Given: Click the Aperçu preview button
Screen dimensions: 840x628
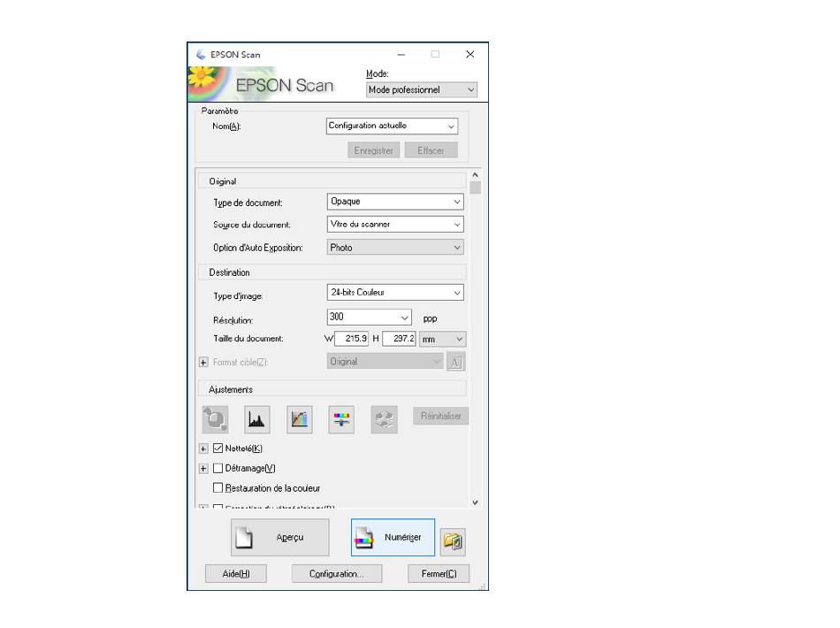Looking at the screenshot, I should (279, 537).
